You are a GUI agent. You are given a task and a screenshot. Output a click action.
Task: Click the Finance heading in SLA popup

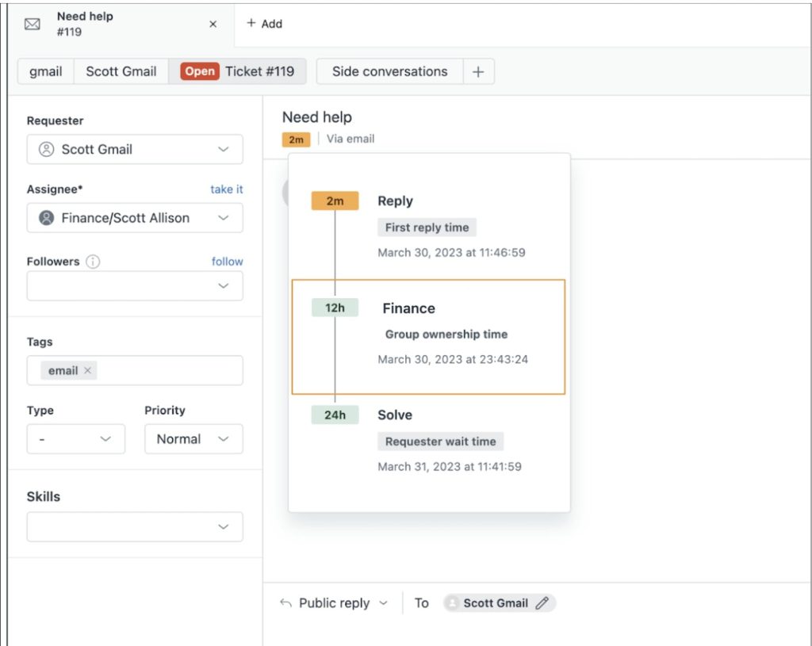[x=408, y=308]
